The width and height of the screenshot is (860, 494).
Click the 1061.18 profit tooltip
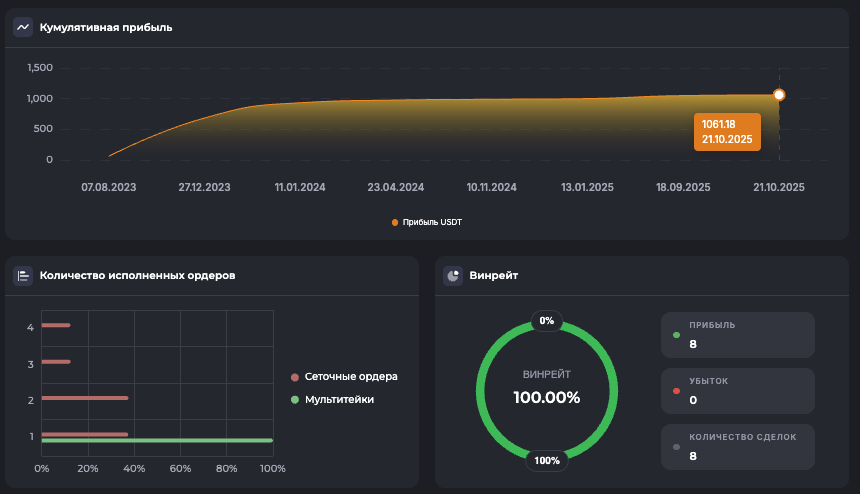click(x=727, y=131)
